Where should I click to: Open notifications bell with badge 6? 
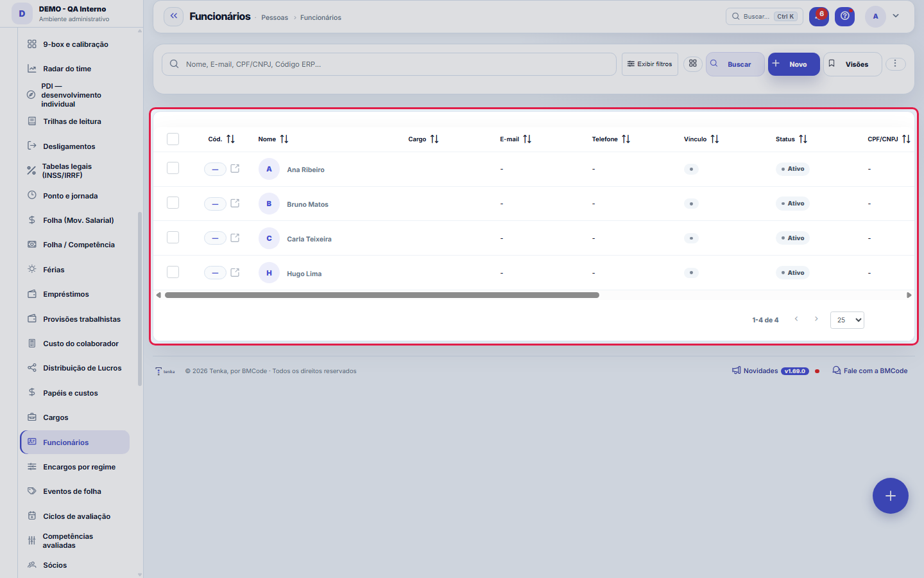[x=819, y=16]
